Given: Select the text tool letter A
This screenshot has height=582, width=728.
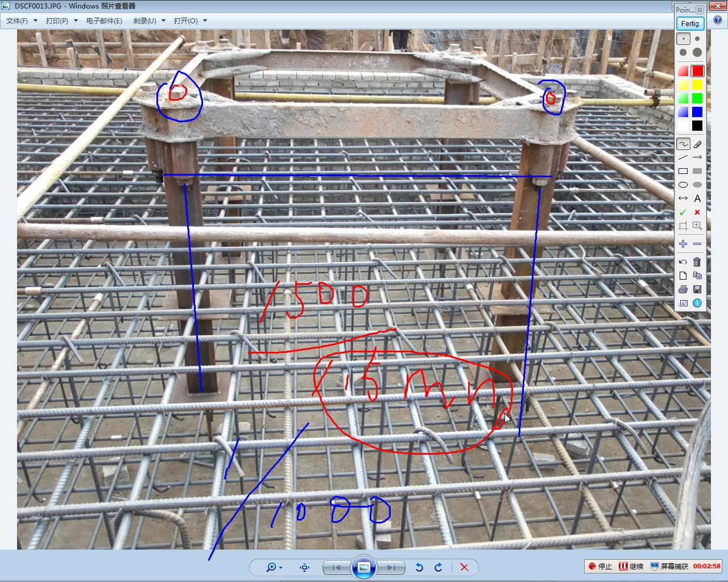Looking at the screenshot, I should [x=697, y=198].
